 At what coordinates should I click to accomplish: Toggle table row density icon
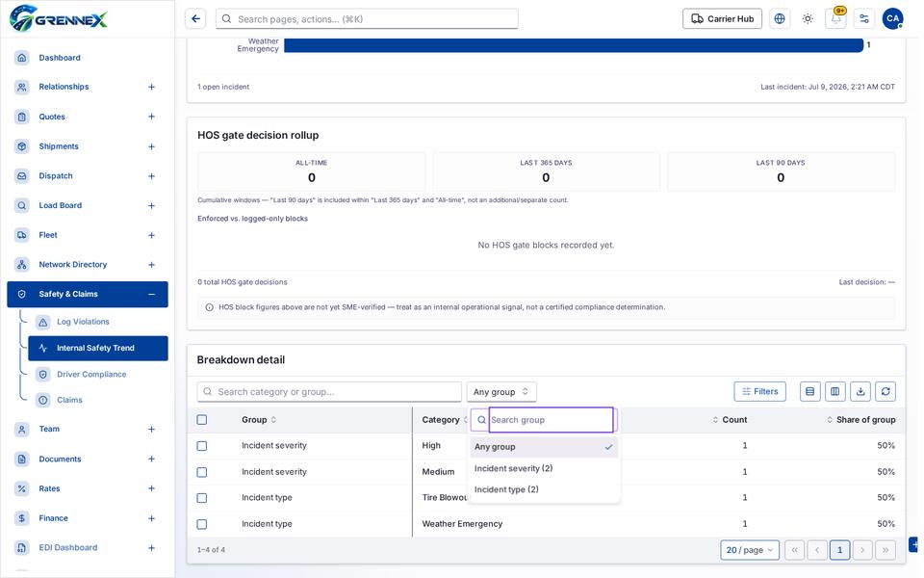click(x=810, y=392)
